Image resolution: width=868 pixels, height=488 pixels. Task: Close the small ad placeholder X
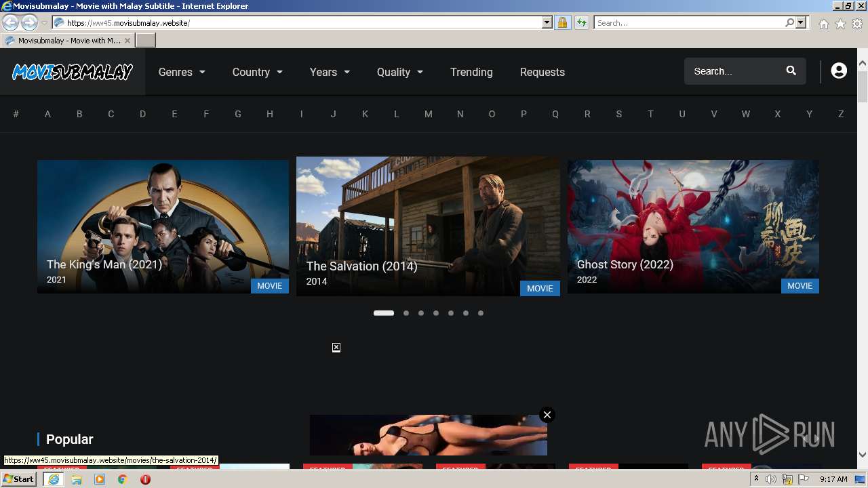(336, 348)
